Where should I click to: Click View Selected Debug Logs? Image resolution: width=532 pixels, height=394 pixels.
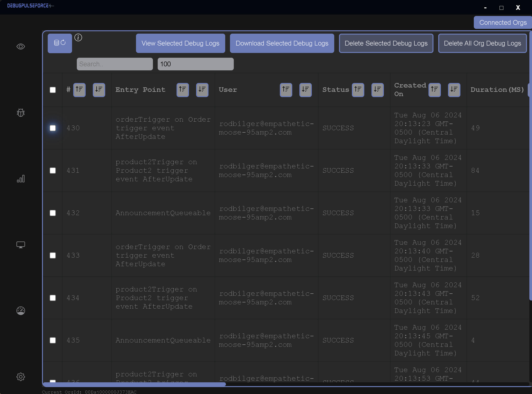click(x=180, y=43)
